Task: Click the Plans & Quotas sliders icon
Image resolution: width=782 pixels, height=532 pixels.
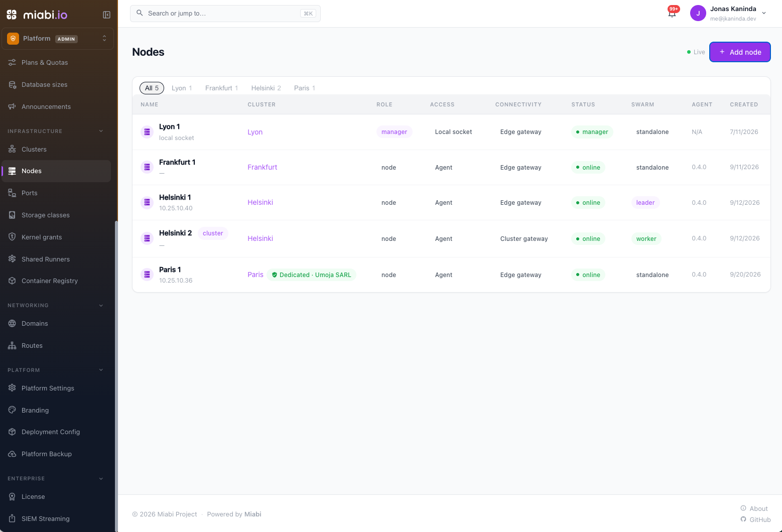Action: click(12, 62)
